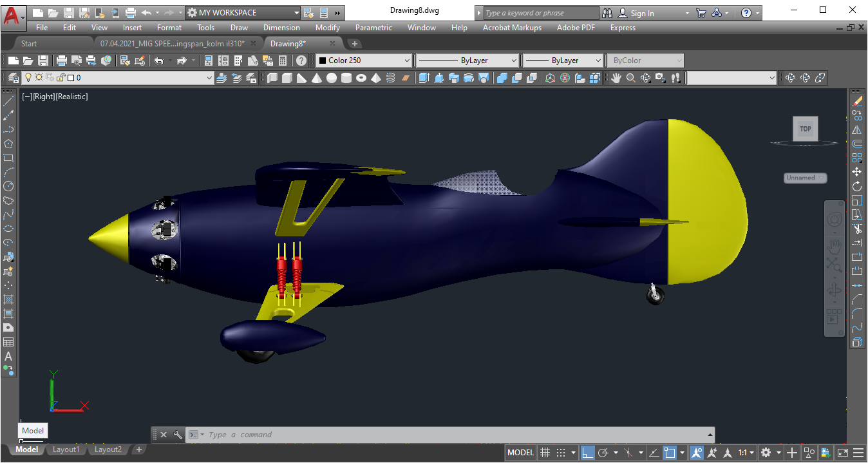Click the [Realistic] visual style label
The width and height of the screenshot is (868, 463).
click(x=71, y=97)
